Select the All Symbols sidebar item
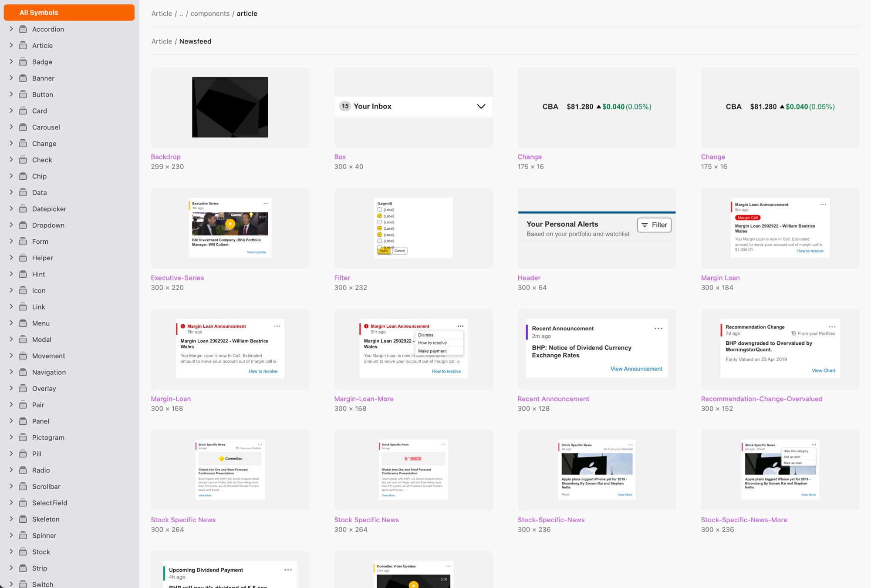This screenshot has height=588, width=871. pyautogui.click(x=69, y=13)
